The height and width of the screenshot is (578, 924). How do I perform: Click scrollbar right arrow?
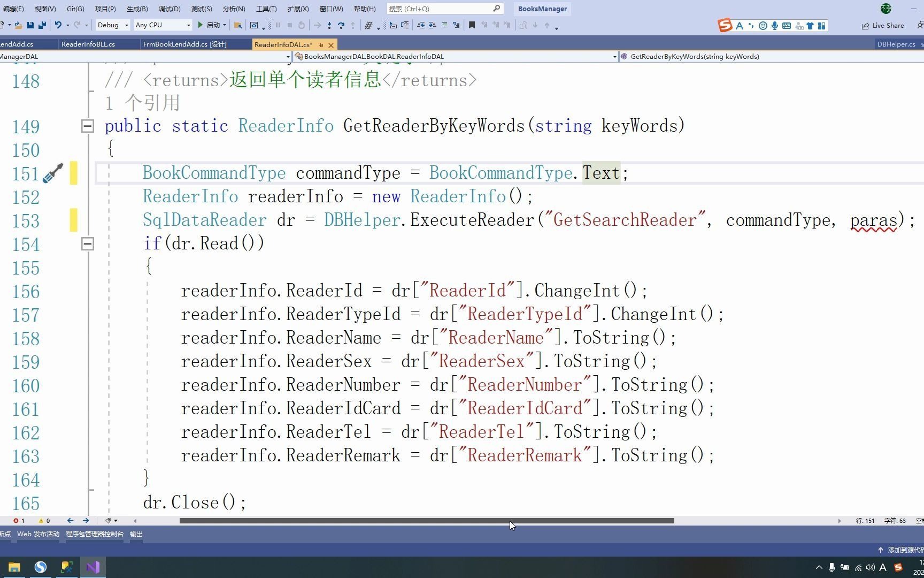click(840, 521)
